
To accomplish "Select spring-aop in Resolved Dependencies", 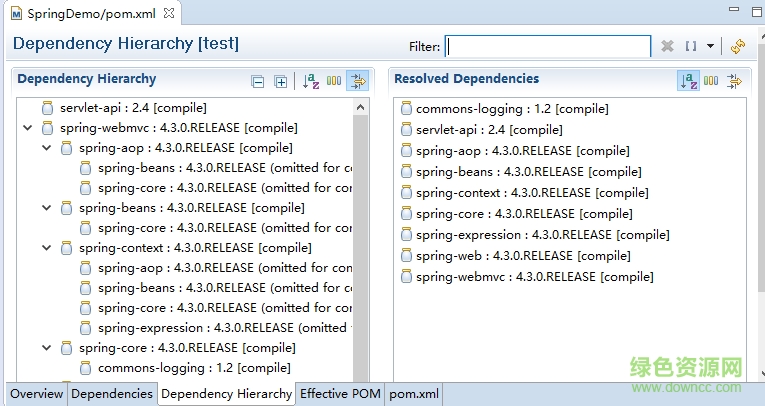I will [523, 151].
